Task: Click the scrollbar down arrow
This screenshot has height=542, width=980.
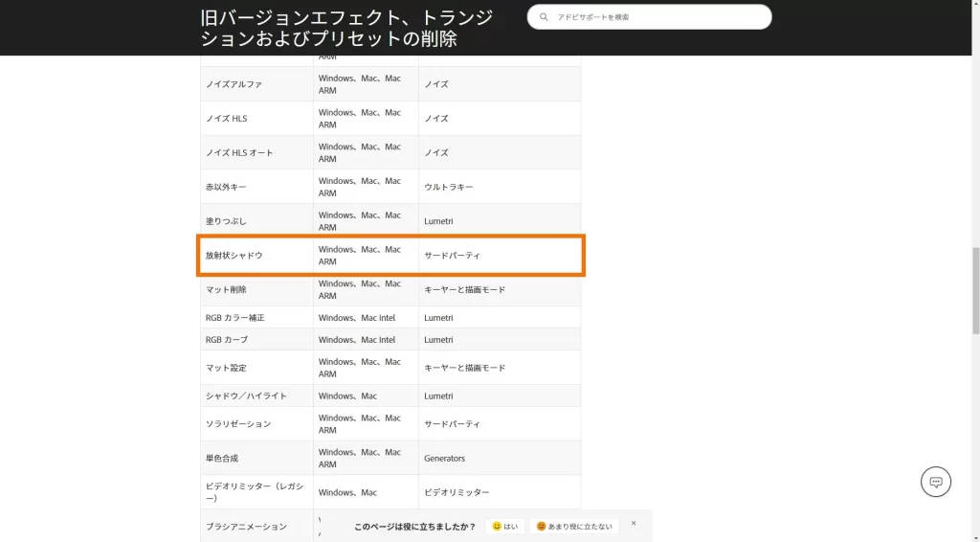Action: (974, 536)
